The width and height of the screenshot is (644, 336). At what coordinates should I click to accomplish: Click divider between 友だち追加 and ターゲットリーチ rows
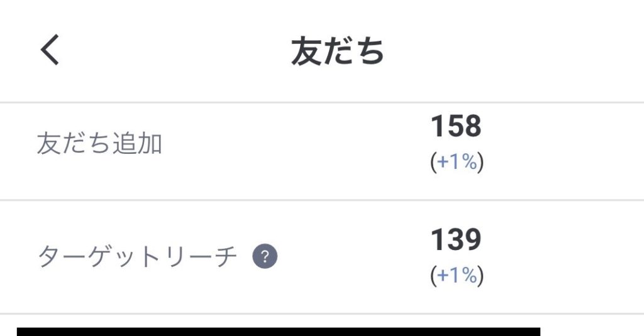pyautogui.click(x=322, y=200)
